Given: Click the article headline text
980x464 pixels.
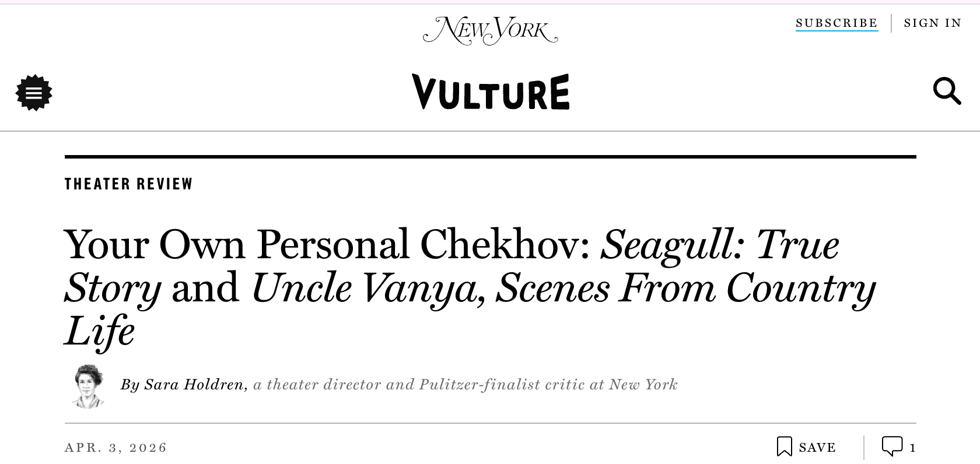Looking at the screenshot, I should click(x=470, y=287).
